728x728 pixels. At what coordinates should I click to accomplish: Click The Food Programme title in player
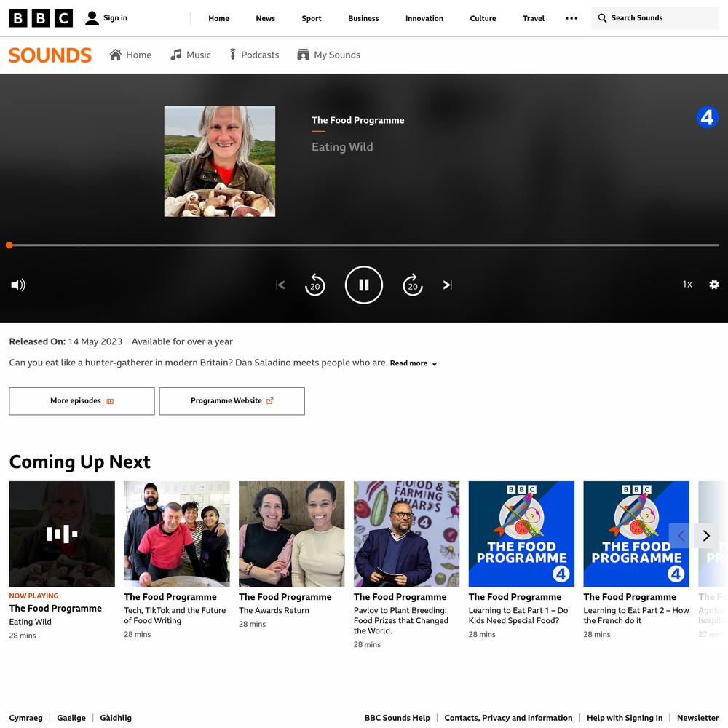[358, 120]
